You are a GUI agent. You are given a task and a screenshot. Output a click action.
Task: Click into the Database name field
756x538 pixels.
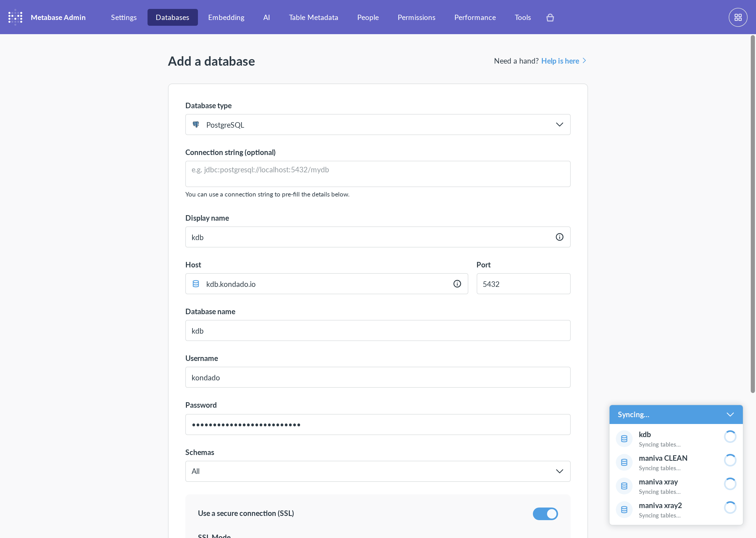point(378,330)
